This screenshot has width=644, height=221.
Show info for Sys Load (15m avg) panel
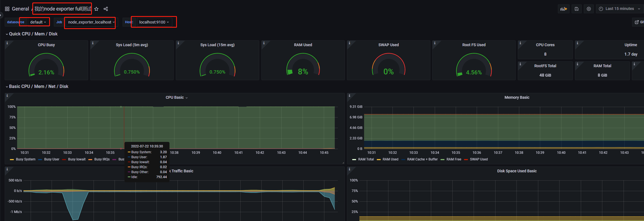coord(178,43)
